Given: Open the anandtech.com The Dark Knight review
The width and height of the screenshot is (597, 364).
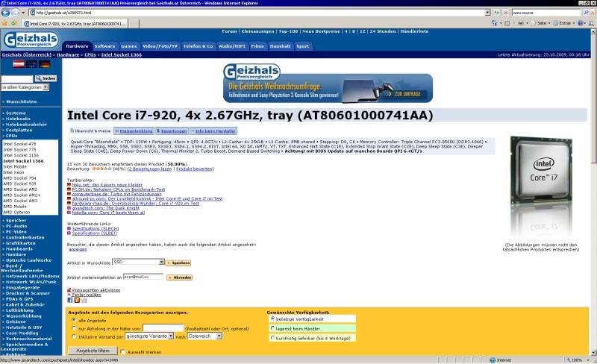Looking at the screenshot, I should pos(106,208).
